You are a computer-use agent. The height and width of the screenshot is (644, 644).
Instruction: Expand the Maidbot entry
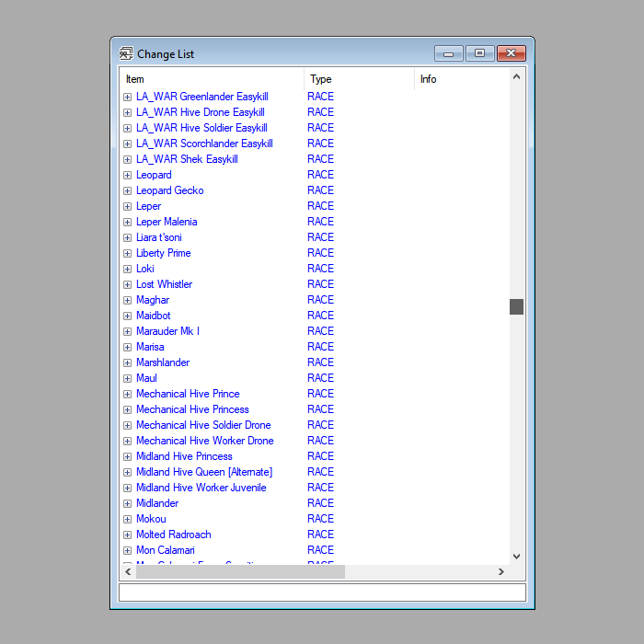(127, 316)
